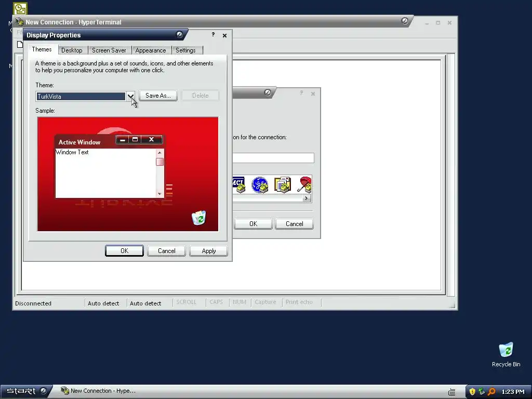Screen dimensions: 532x399
Task: Select the Themes tab
Action: click(x=42, y=49)
